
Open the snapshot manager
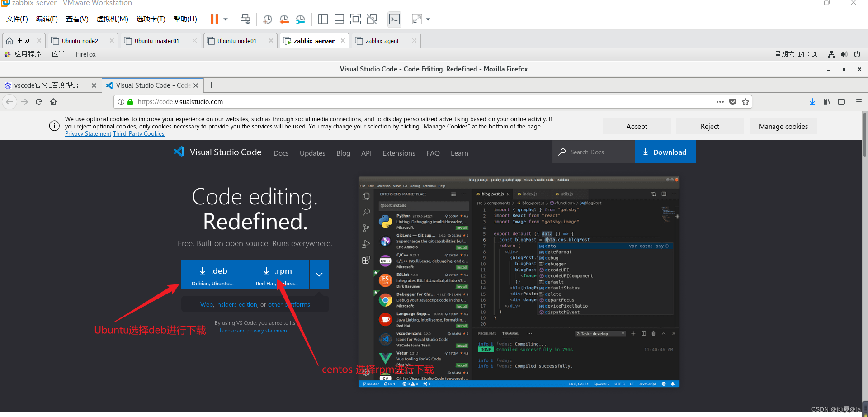coord(301,19)
